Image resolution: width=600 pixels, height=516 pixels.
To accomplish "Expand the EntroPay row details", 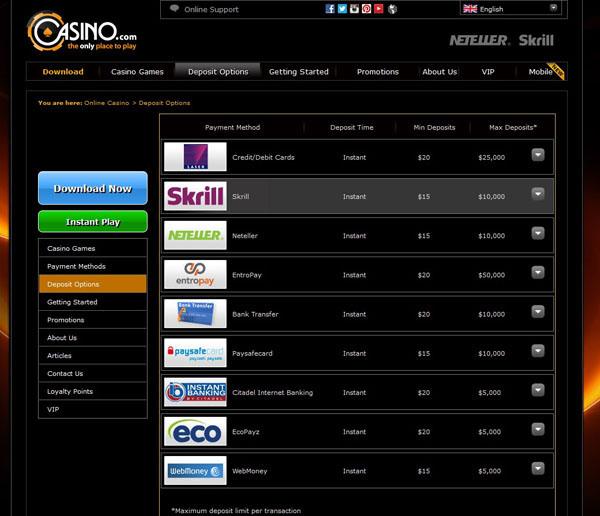I will tap(538, 273).
